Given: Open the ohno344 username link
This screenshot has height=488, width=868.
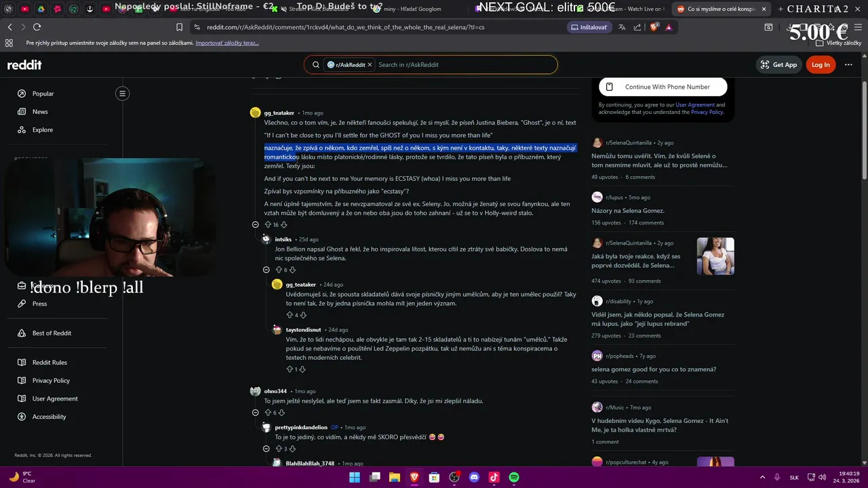Looking at the screenshot, I should click(275, 391).
